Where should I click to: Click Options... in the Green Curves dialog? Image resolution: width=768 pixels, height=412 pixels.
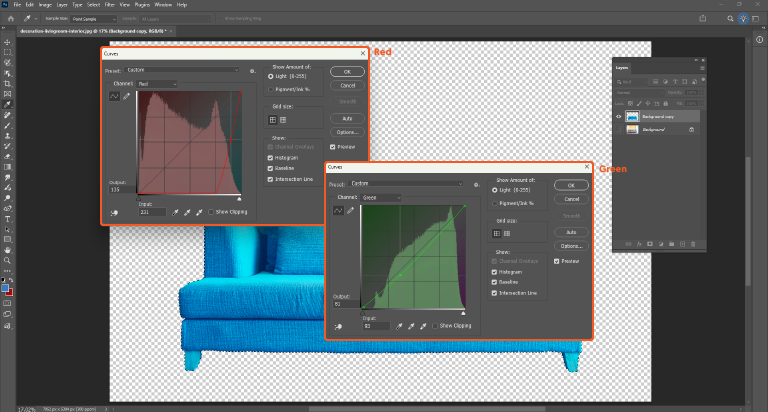tap(572, 246)
